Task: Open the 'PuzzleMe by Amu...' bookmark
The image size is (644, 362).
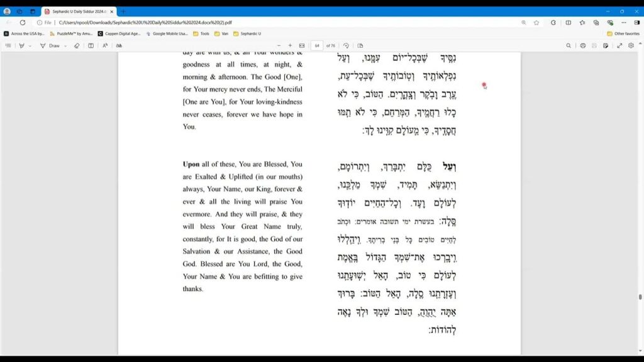Action: pyautogui.click(x=72, y=34)
